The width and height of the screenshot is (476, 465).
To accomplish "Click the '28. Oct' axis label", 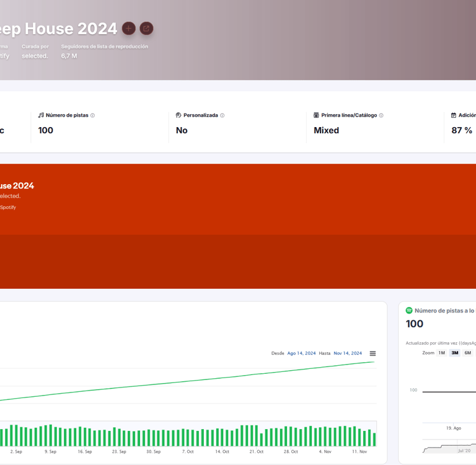I will point(291,451).
